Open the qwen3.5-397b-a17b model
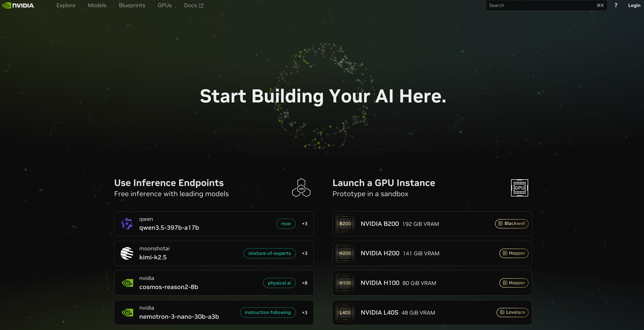The height and width of the screenshot is (330, 644). pyautogui.click(x=214, y=224)
